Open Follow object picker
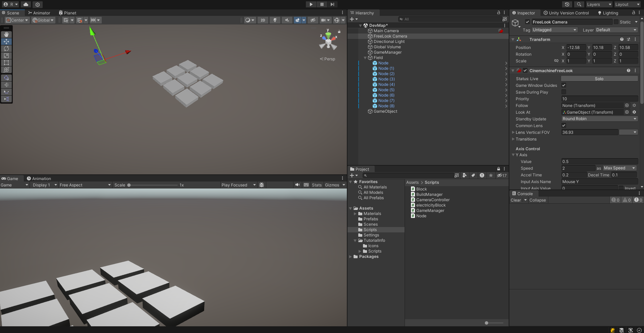644x333 pixels. (x=627, y=105)
